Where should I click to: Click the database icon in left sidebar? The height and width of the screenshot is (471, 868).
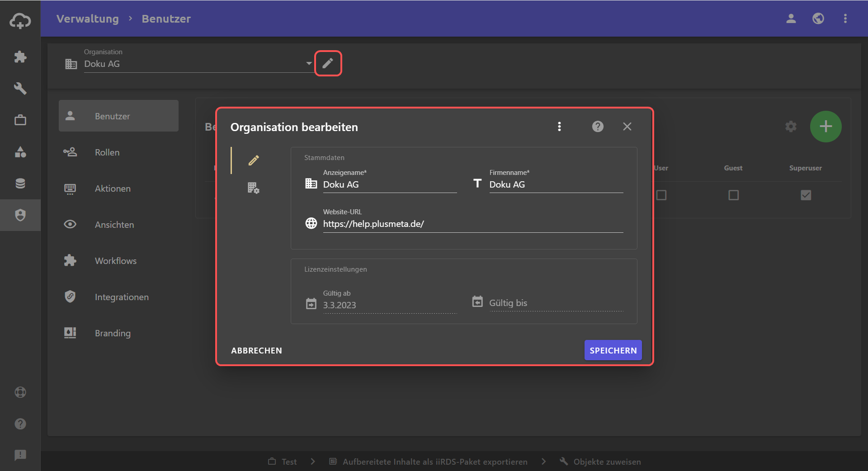20,183
